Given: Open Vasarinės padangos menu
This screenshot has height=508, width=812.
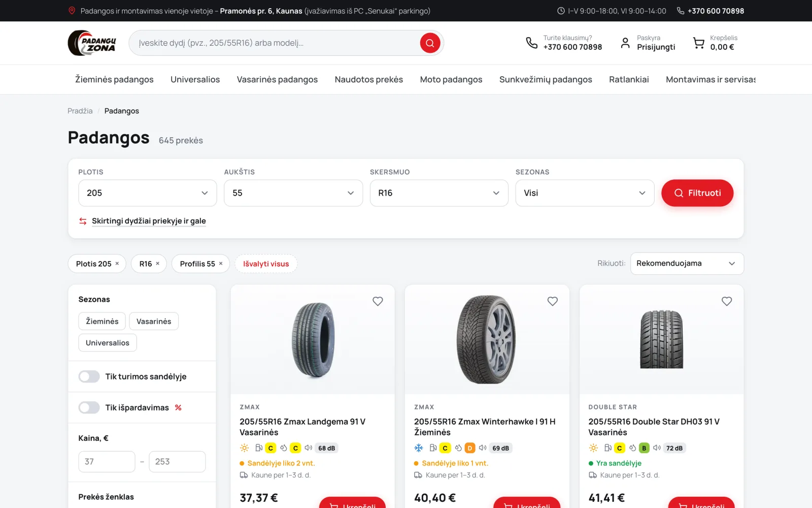Looking at the screenshot, I should click(277, 79).
